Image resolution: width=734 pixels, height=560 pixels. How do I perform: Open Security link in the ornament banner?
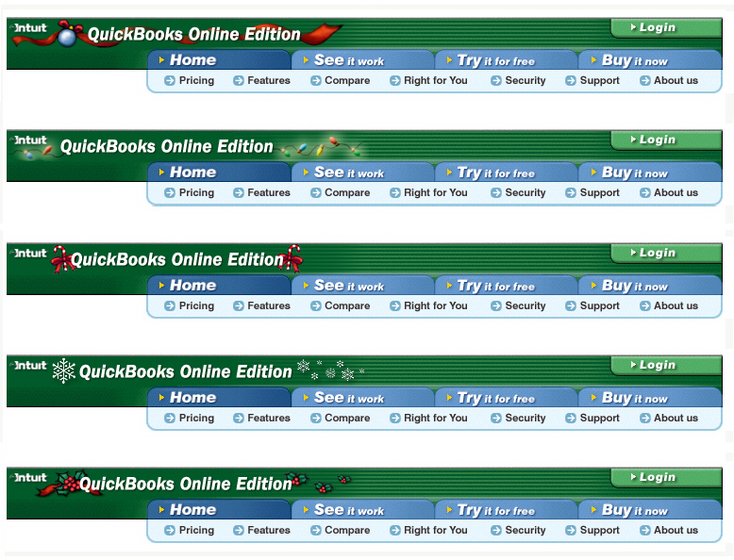(525, 80)
